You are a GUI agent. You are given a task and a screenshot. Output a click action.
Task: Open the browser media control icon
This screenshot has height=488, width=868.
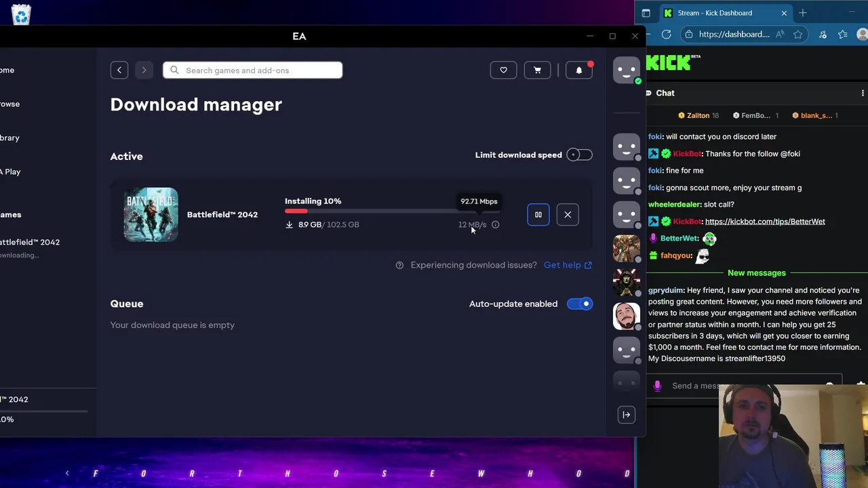(x=823, y=34)
